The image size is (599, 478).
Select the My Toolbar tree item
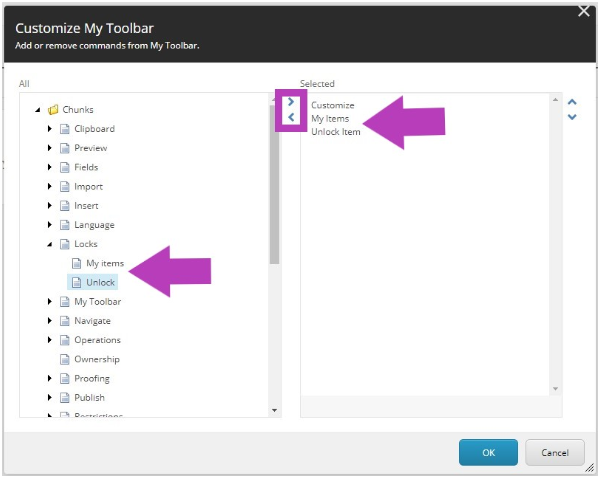point(97,302)
